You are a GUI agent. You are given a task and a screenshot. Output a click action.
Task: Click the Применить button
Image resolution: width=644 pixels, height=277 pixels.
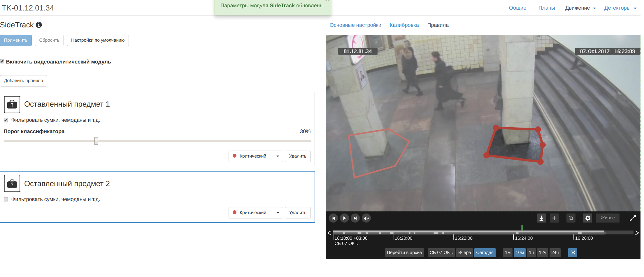16,40
